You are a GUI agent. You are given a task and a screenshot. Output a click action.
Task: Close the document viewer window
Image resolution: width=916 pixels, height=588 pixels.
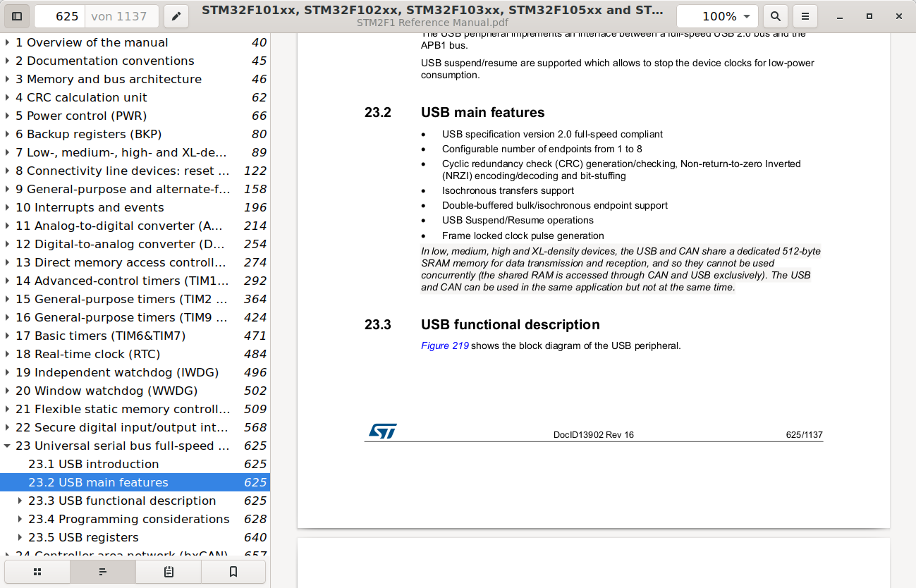pos(898,16)
